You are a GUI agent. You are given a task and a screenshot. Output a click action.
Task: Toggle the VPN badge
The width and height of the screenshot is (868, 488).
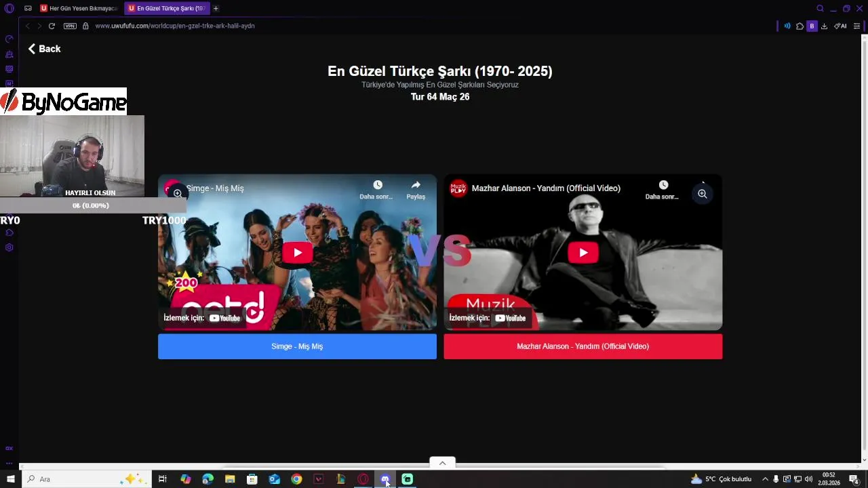(70, 26)
